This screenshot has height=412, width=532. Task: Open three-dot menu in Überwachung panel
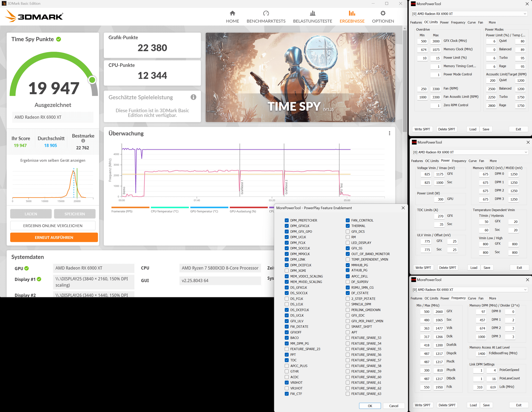(390, 133)
